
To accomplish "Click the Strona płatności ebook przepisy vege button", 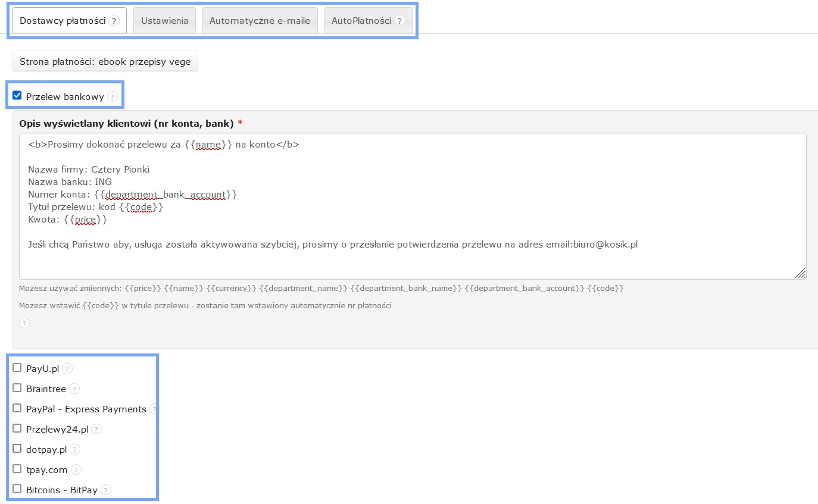I will click(x=105, y=61).
